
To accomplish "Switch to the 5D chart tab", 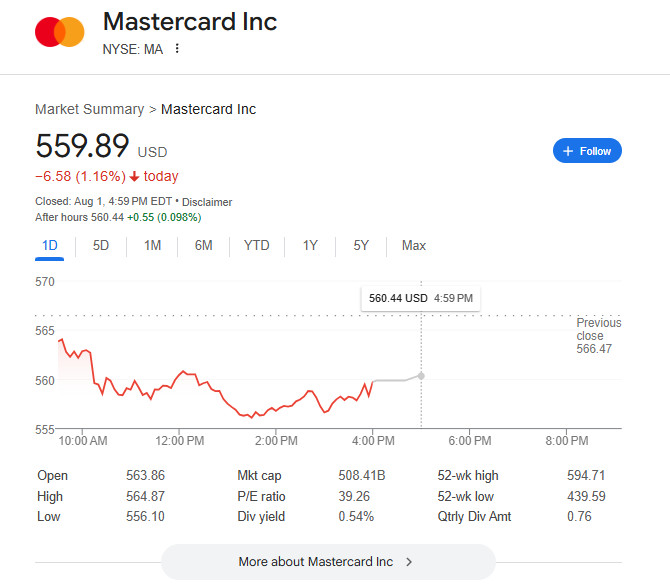I will tap(101, 245).
